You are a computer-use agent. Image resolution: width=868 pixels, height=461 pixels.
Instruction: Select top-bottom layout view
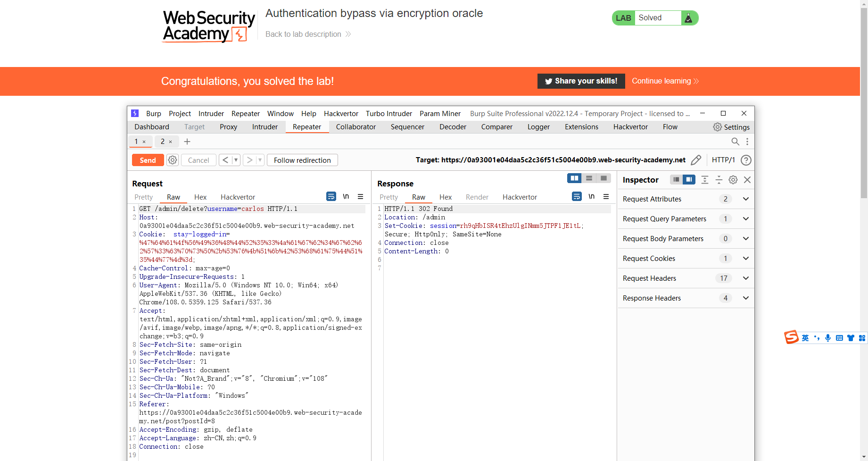(x=589, y=178)
